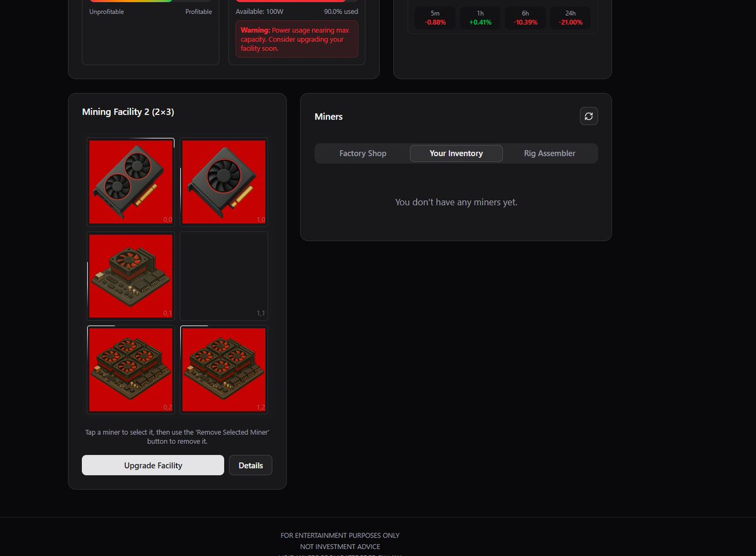Screen dimensions: 756x556
Task: Click 'FOR ENTERTAINMENT PURPOSES ONLY' footer text
Action: point(340,535)
